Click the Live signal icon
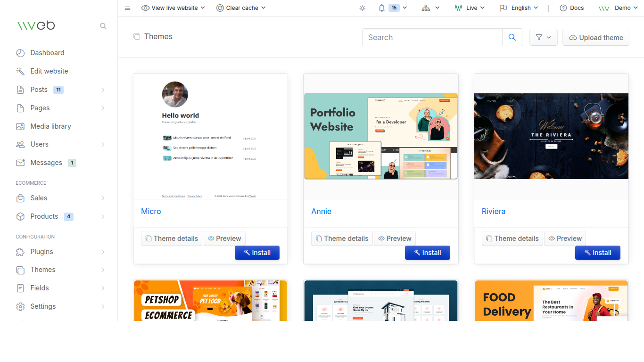Viewport: 644px width, 362px height. 459,8
